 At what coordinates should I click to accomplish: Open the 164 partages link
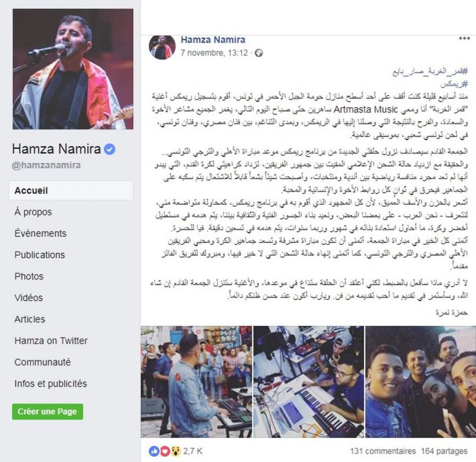pyautogui.click(x=444, y=452)
